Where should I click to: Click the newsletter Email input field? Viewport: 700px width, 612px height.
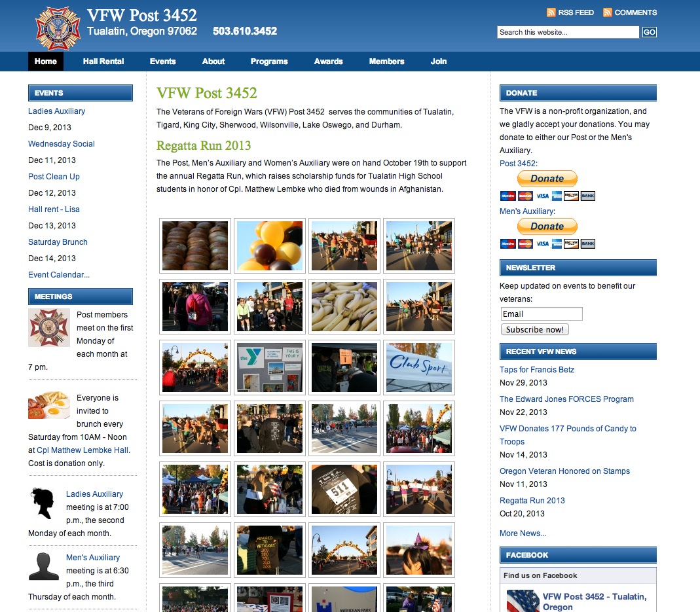[x=541, y=314]
